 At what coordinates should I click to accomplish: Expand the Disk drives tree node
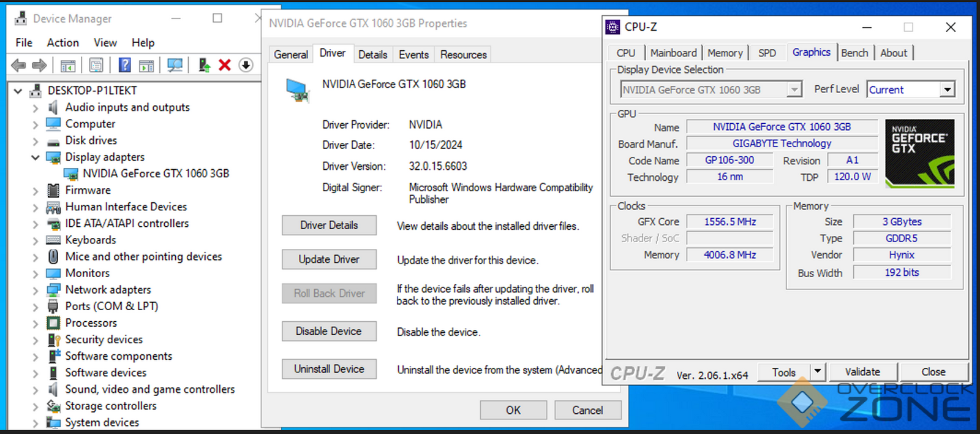35,141
